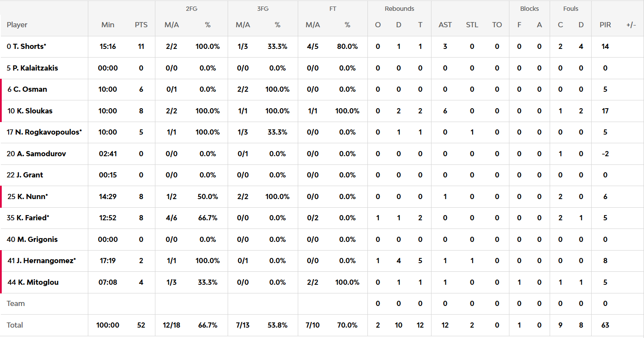Select A. Samodurov player link
The image size is (644, 338).
(x=41, y=154)
